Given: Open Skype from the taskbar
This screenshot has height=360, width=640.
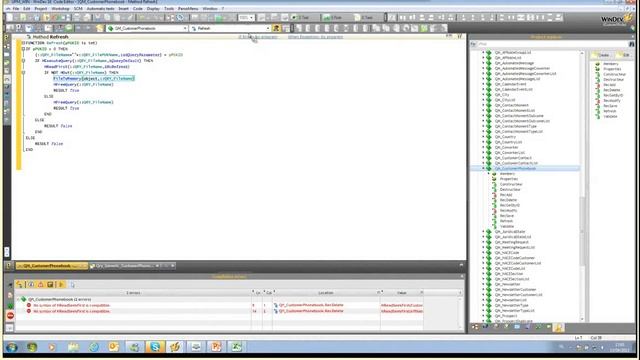Looking at the screenshot, I should pyautogui.click(x=155, y=347).
